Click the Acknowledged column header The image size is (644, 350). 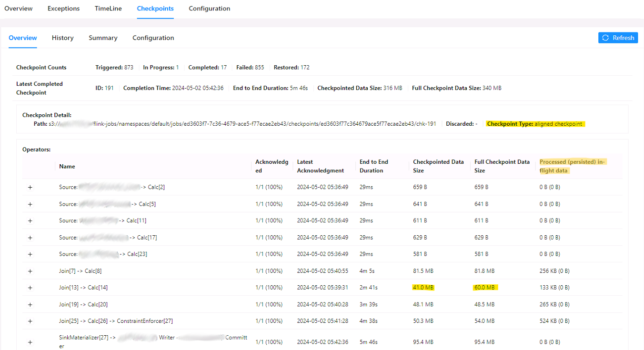click(x=272, y=166)
